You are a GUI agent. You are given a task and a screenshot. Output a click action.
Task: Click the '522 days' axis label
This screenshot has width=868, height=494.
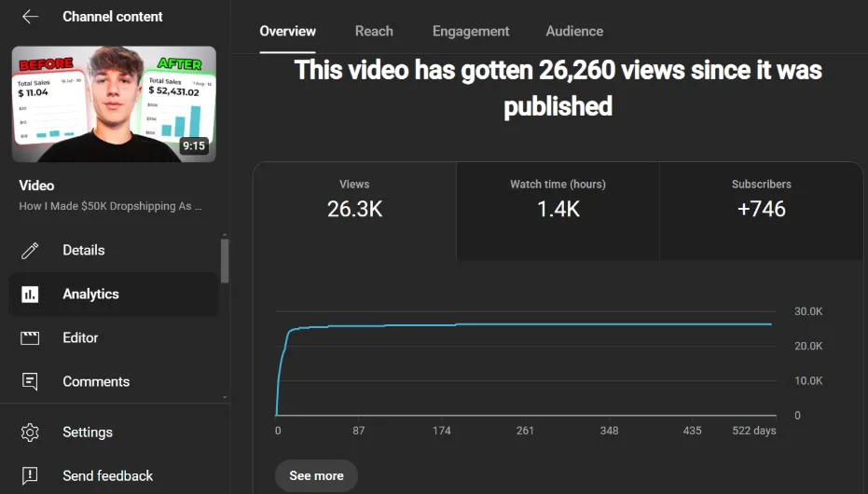coord(754,431)
